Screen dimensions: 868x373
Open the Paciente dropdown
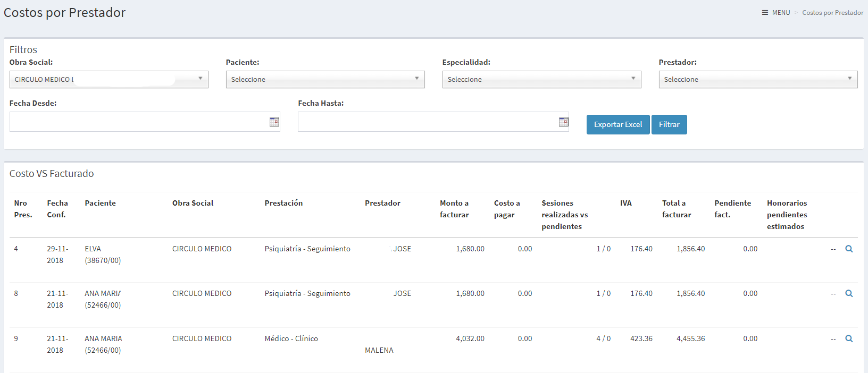[325, 79]
